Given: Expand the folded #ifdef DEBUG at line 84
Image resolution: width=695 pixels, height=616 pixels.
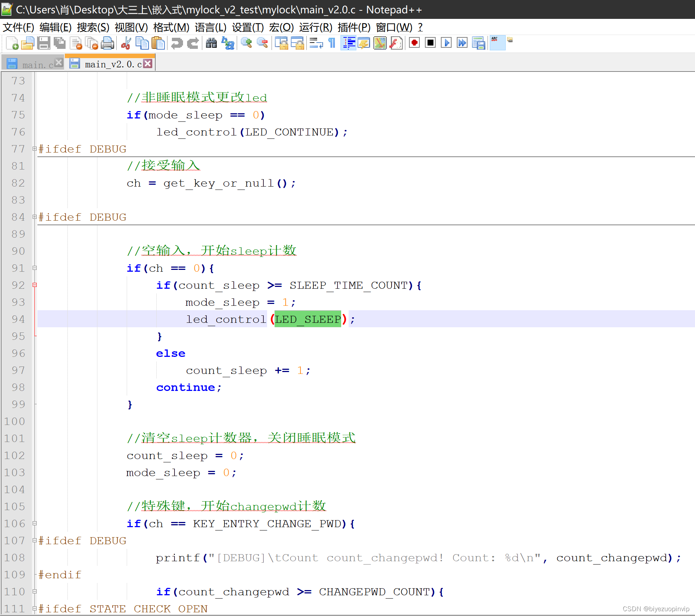Looking at the screenshot, I should click(x=34, y=217).
